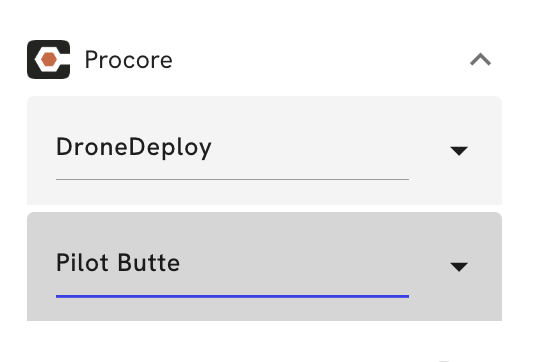Click the blue focus underline beneath Pilot Butte
The image size is (536, 362).
[232, 296]
